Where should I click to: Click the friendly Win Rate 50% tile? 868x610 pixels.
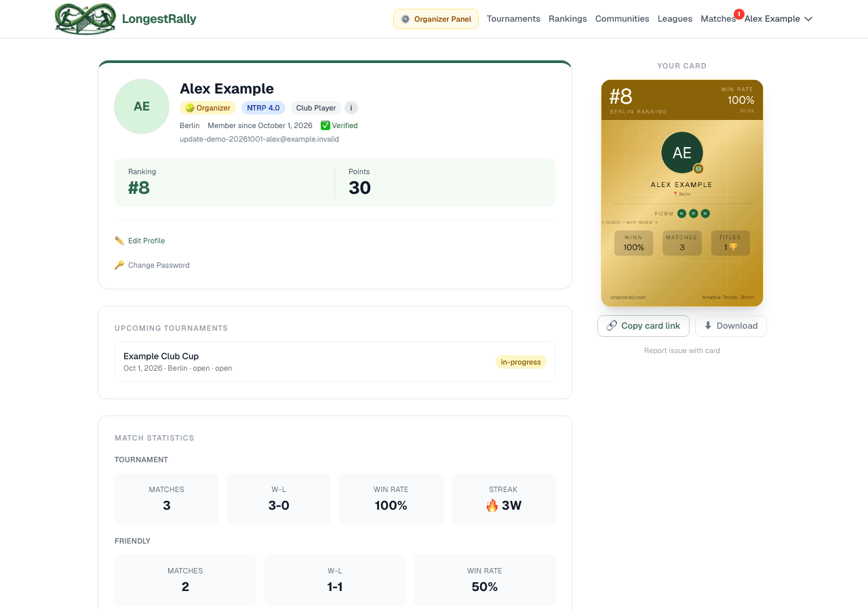coord(484,580)
